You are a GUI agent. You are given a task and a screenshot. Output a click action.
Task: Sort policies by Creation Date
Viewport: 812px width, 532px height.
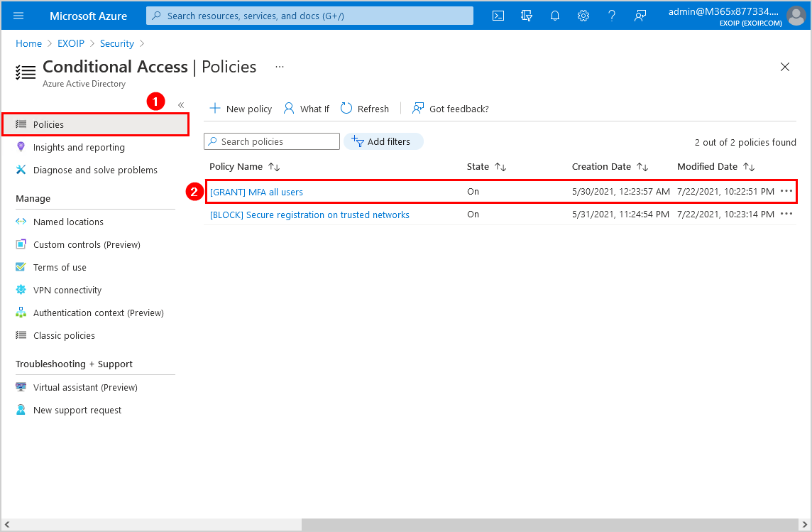coord(600,166)
